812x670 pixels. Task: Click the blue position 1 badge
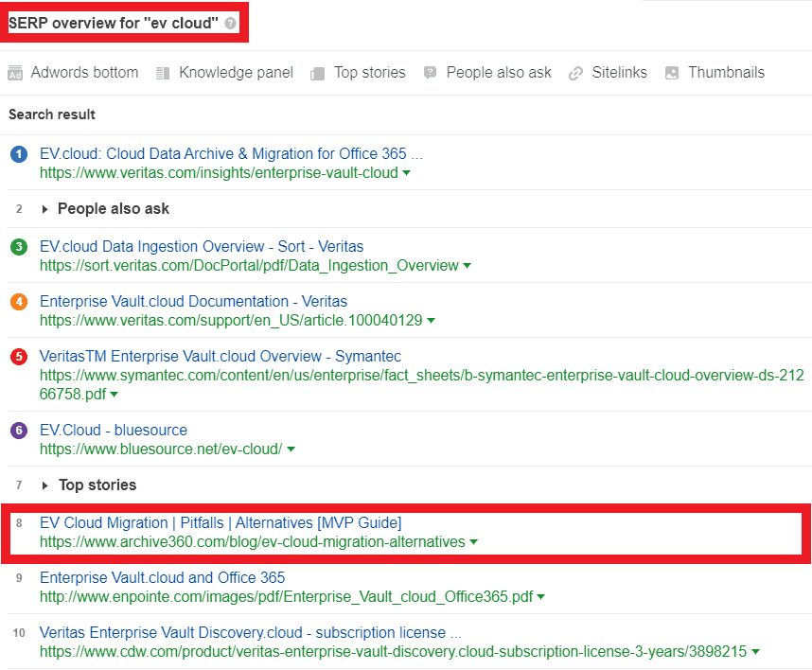[x=19, y=154]
